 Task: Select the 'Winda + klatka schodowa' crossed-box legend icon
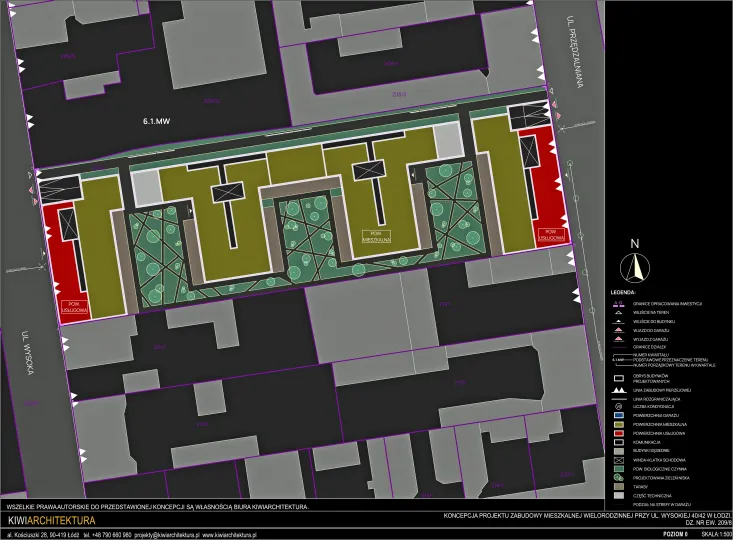(618, 460)
